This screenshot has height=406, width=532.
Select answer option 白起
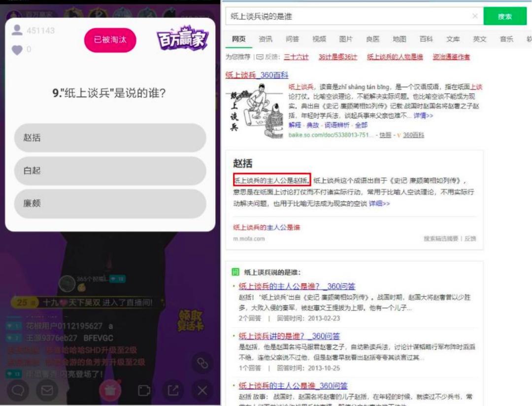(110, 171)
